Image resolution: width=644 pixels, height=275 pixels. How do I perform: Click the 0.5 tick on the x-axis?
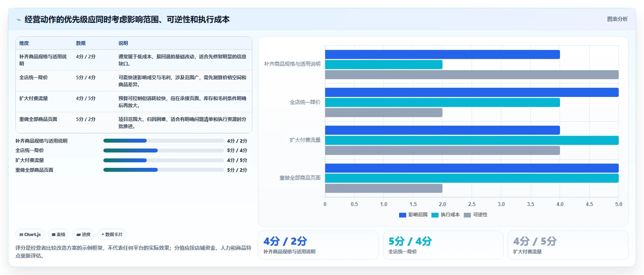355,204
